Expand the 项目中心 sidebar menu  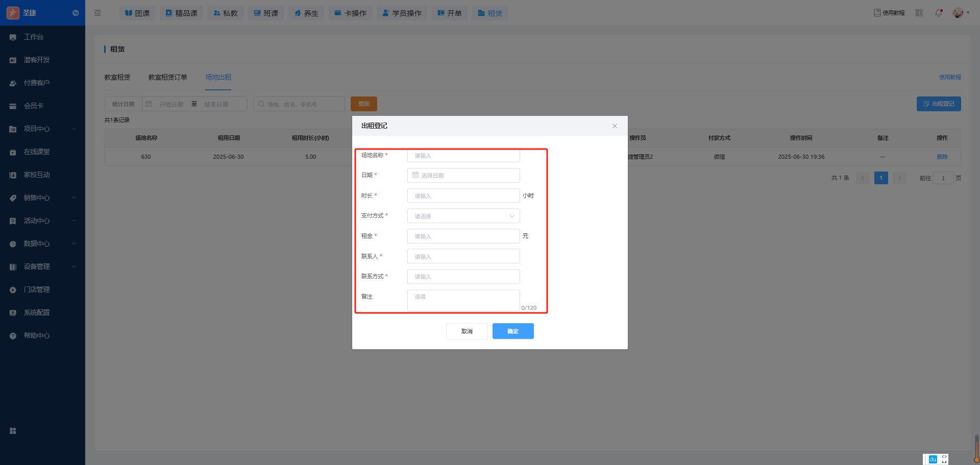click(x=42, y=129)
